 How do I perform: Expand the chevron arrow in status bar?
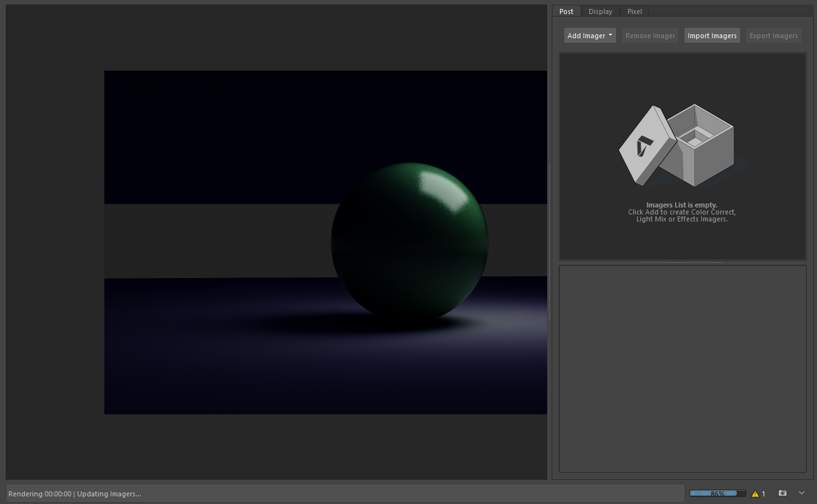[802, 493]
